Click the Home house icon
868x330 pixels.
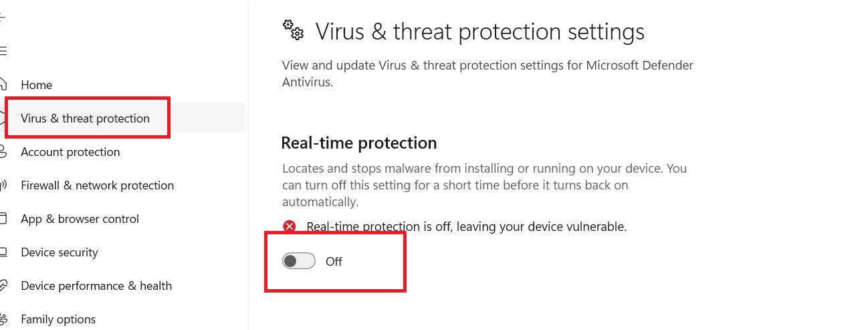(3, 84)
